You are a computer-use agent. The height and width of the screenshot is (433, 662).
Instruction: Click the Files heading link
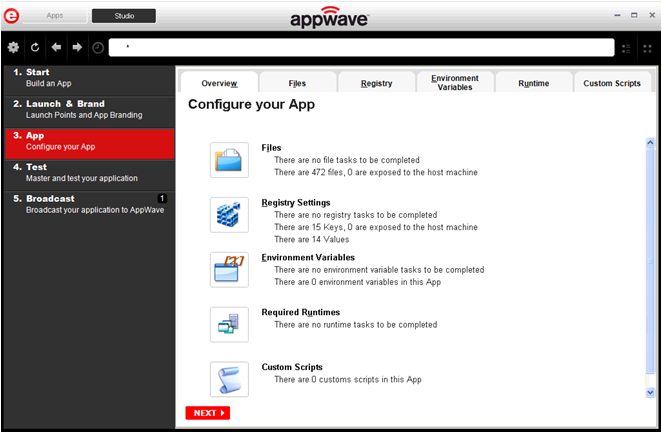point(271,148)
